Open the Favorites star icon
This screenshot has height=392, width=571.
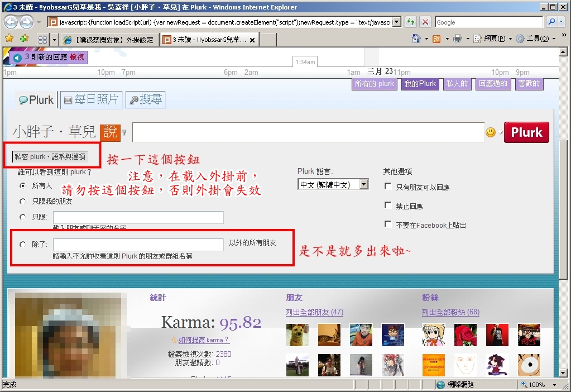[x=9, y=39]
